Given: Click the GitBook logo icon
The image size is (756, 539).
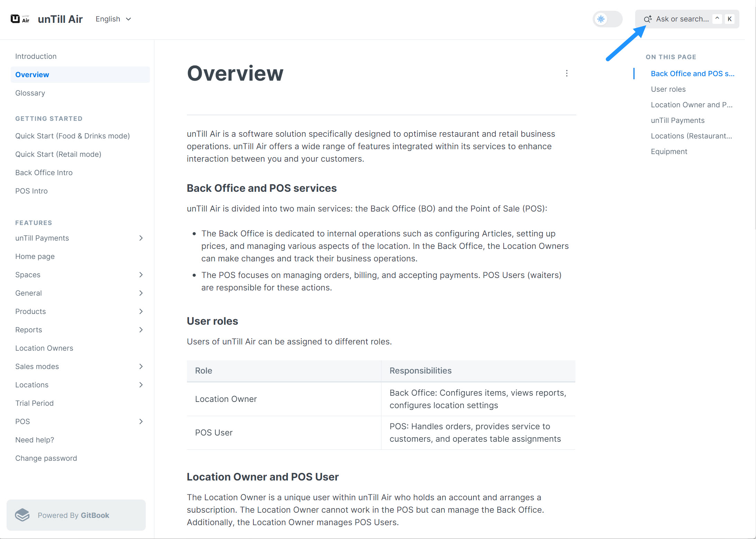Looking at the screenshot, I should [22, 515].
